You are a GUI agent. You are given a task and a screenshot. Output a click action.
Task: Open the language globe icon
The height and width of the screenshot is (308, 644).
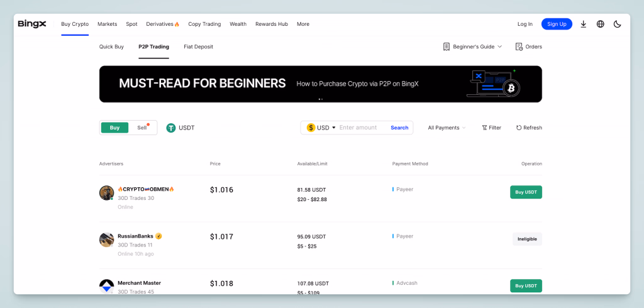[x=600, y=24]
